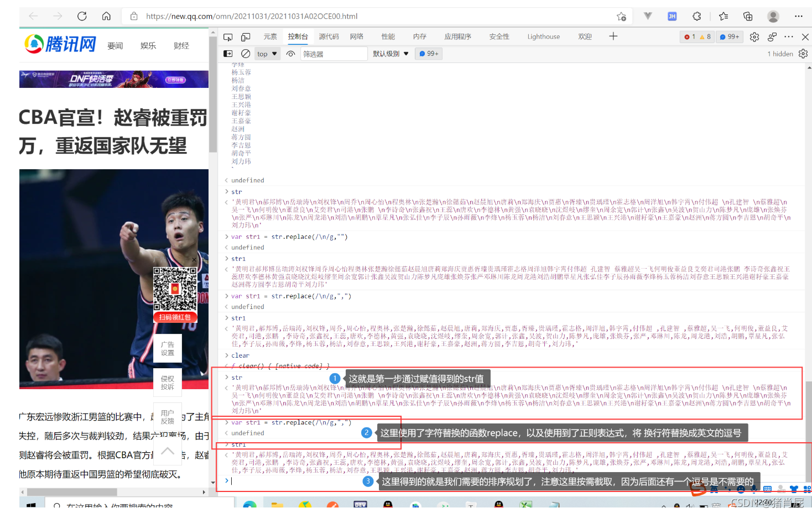812x513 pixels.
Task: Switch to the 源代码 tab
Action: tap(329, 36)
